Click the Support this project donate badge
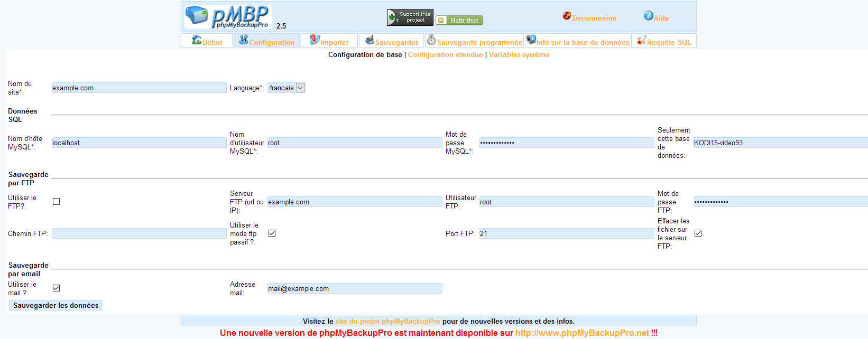868x339 pixels. pyautogui.click(x=410, y=17)
